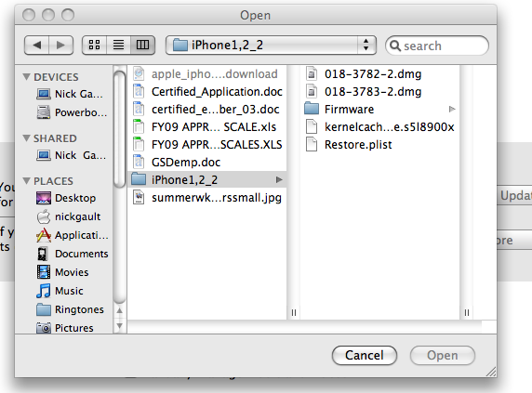Open Documents in sidebar
The width and height of the screenshot is (532, 393).
point(73,254)
